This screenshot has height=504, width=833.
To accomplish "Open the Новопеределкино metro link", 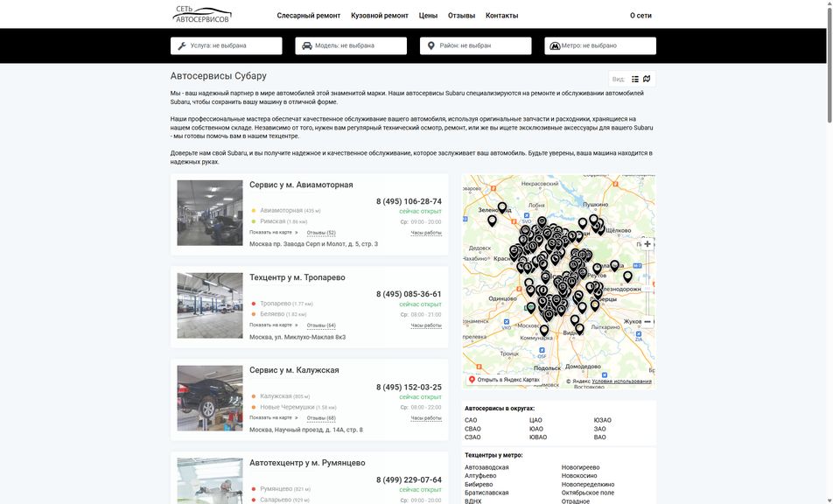I will (x=588, y=485).
